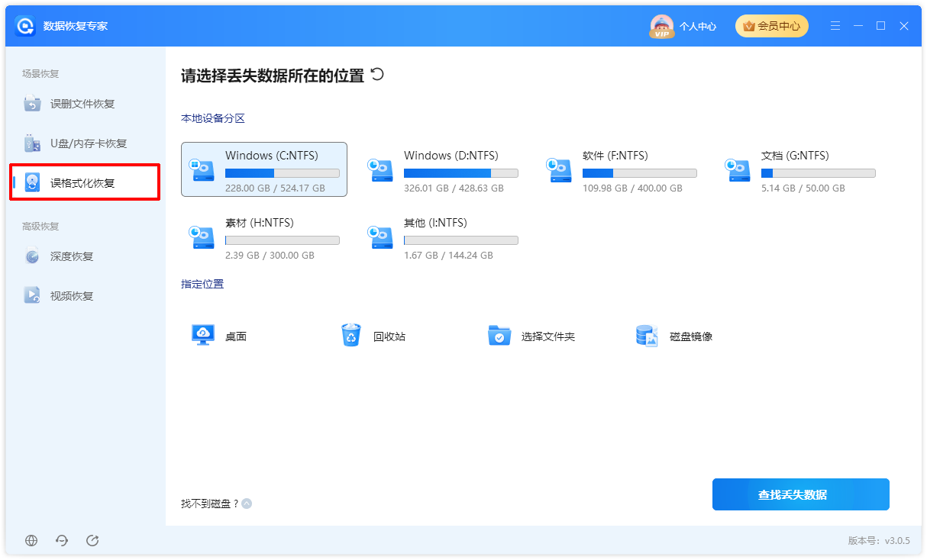Click the 桌面 desktop monitor icon
Screen dimensions: 927x560
click(202, 336)
